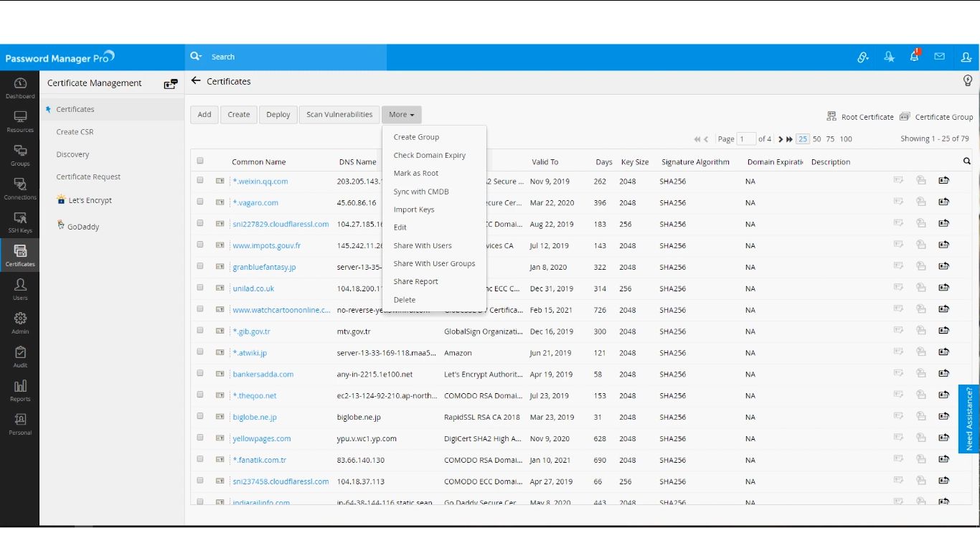Screen dimensions: 980x551
Task: Go to next page arrow
Action: 780,139
